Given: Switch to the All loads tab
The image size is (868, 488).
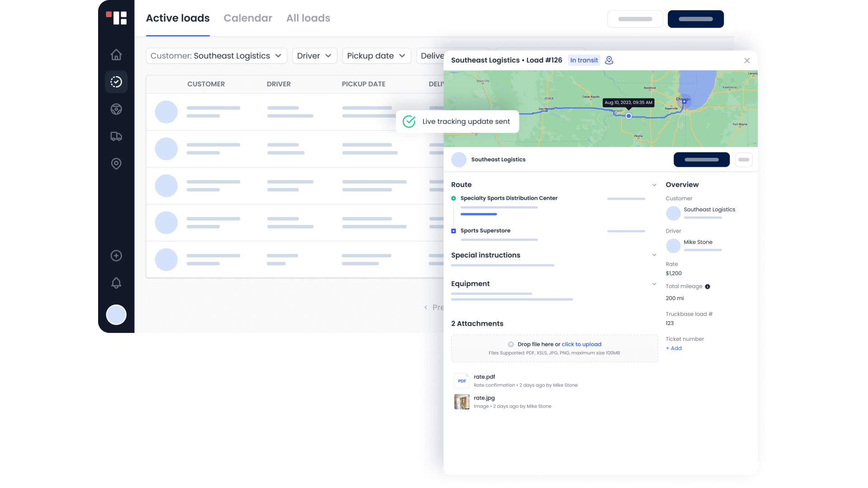Looking at the screenshot, I should pos(308,18).
